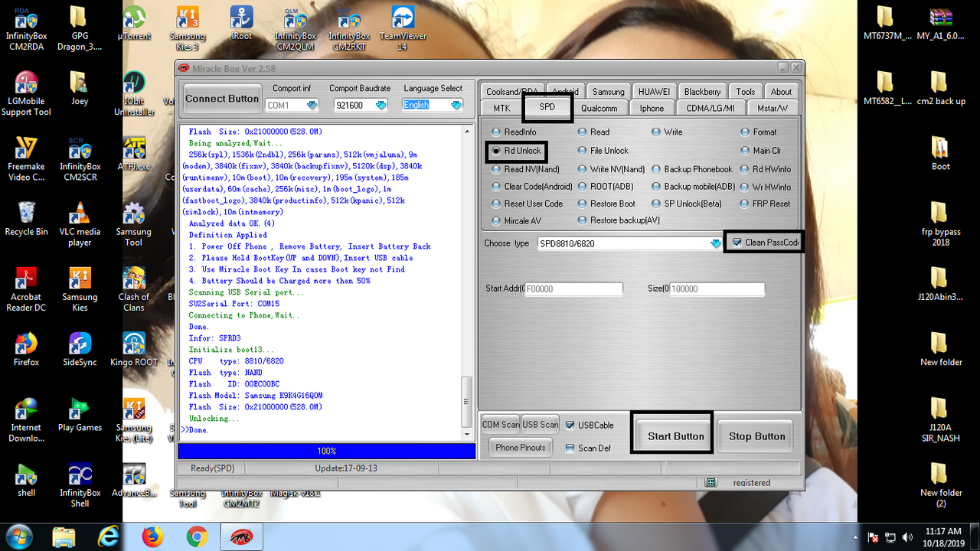Launch the Kingo ROOT shortcut
Viewport: 980px width, 551px height.
coord(133,350)
